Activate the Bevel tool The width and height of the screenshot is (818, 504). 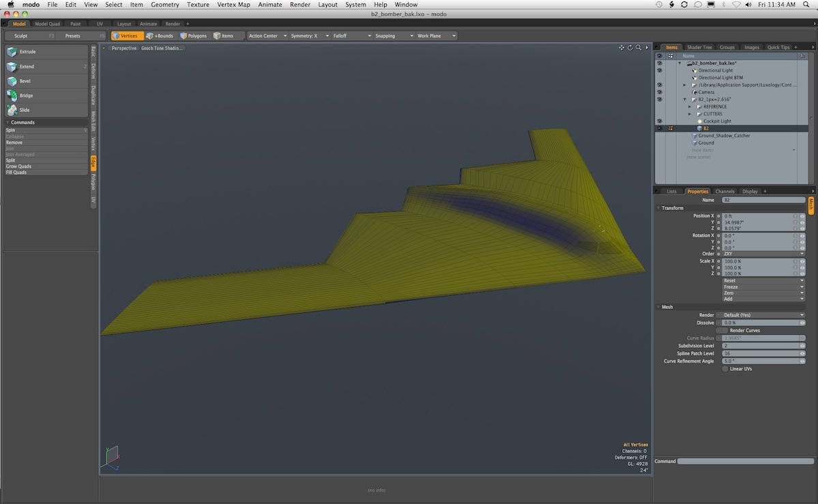tap(25, 81)
